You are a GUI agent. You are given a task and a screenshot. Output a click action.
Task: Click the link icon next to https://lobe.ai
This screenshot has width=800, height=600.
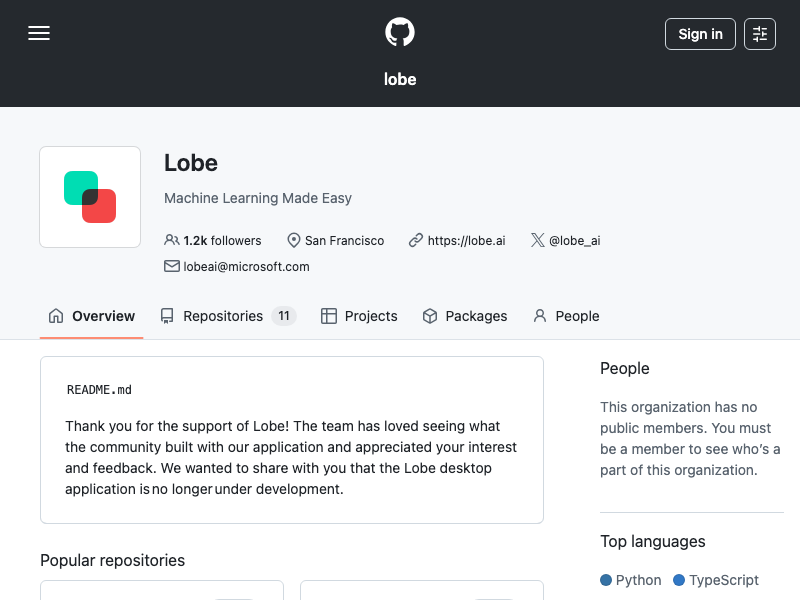click(415, 240)
